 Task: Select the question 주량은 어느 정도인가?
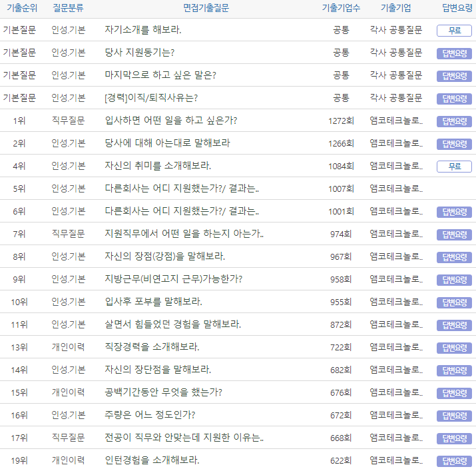[150, 415]
